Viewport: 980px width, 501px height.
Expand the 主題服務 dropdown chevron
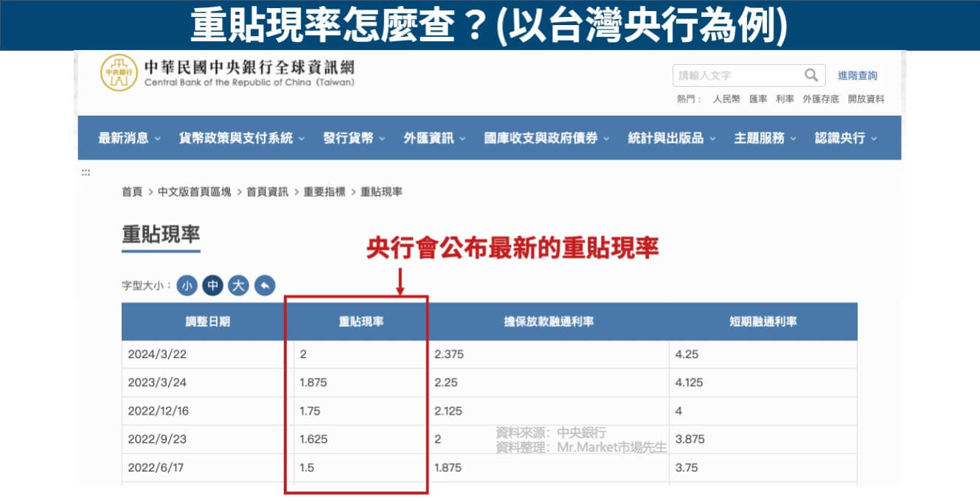click(793, 139)
